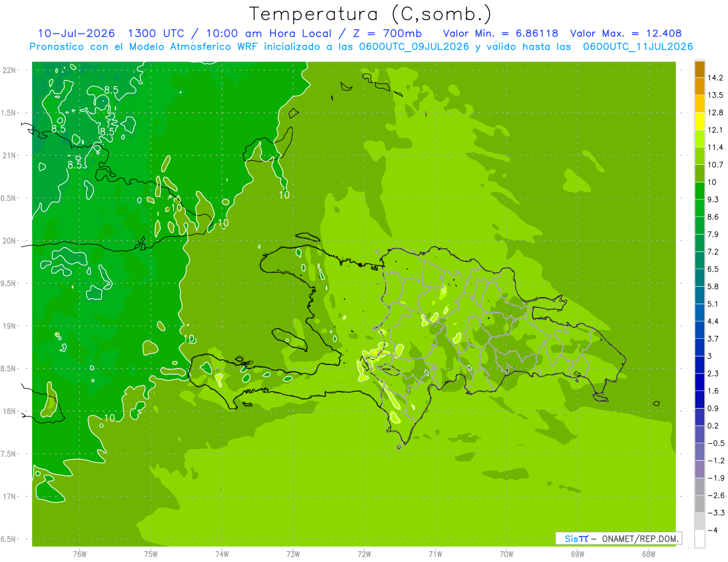
Task: Click the "Valor Min. = 6.86118" value
Action: [501, 33]
